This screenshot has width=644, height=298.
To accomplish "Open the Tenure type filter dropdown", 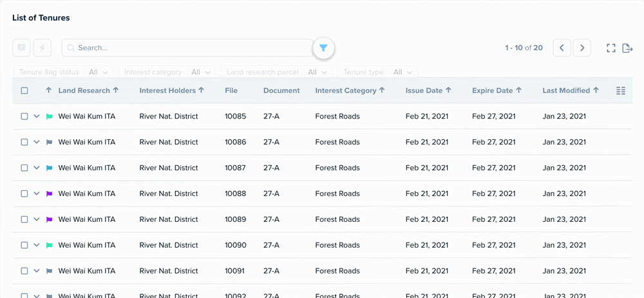I will click(377, 72).
